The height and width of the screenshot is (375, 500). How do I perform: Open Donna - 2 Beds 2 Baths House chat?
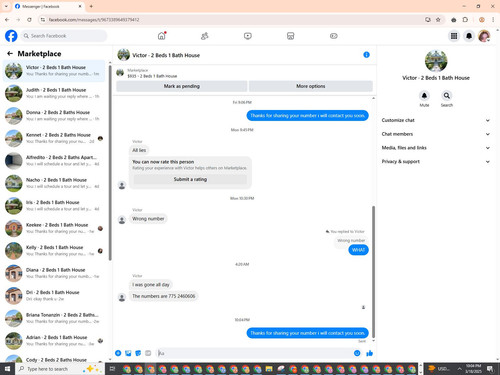click(x=54, y=116)
